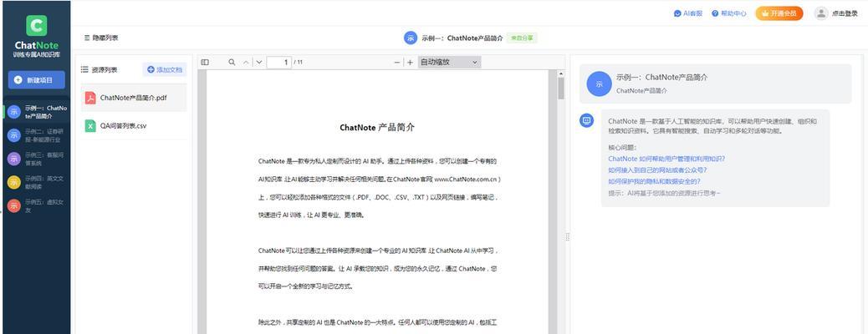Click the ChatNote logo icon
Viewport: 868px width, 334px height.
tap(37, 25)
